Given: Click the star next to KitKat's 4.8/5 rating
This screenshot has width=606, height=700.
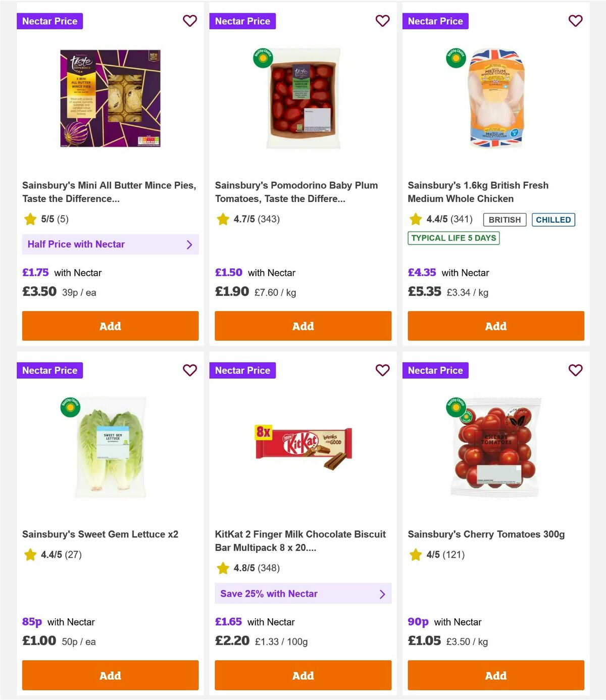Looking at the screenshot, I should pos(223,568).
